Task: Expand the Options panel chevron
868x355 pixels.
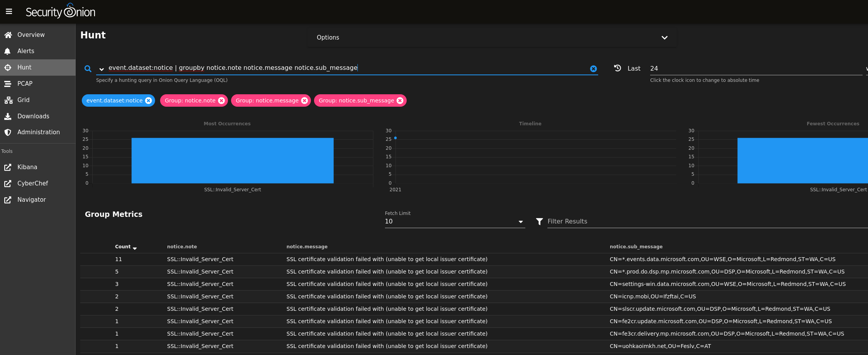Action: (x=664, y=38)
